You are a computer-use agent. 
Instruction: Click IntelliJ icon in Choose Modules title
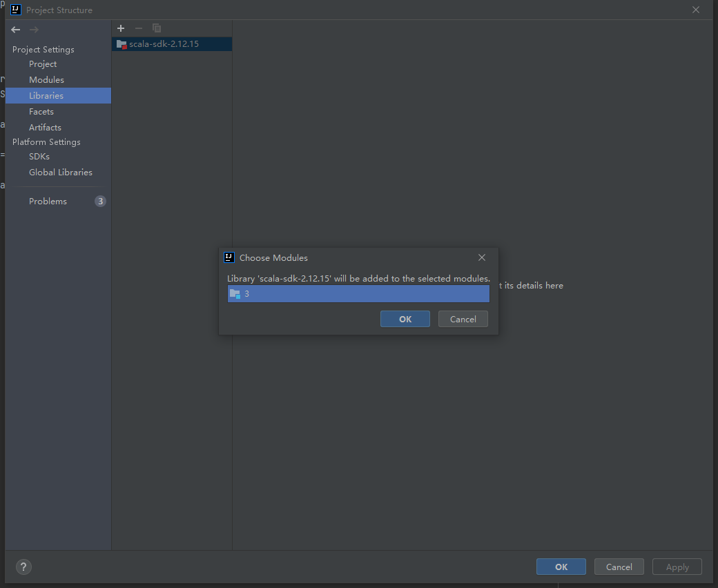[229, 257]
